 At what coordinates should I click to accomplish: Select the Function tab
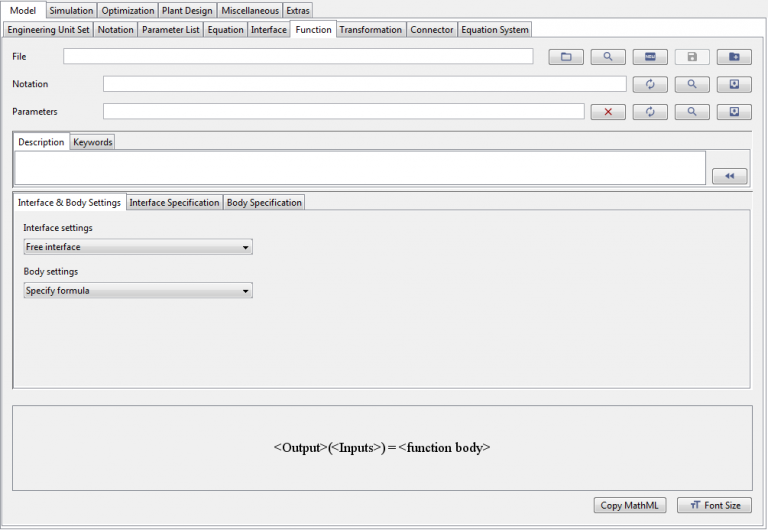tap(313, 29)
